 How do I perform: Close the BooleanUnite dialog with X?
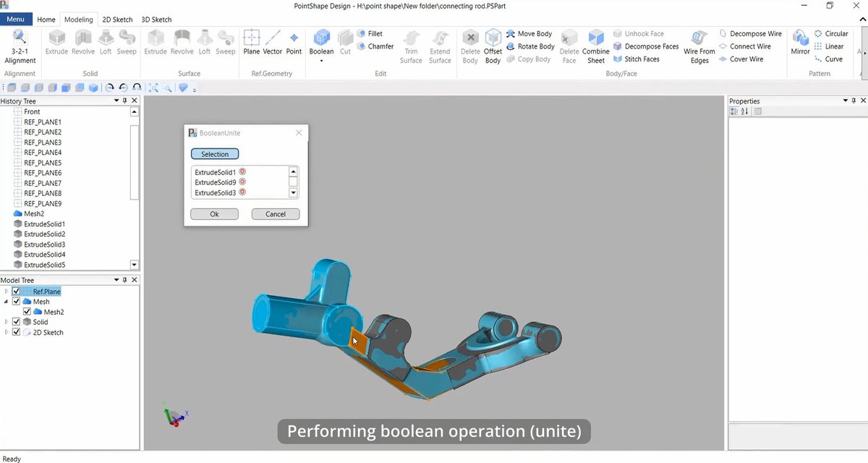coord(299,133)
